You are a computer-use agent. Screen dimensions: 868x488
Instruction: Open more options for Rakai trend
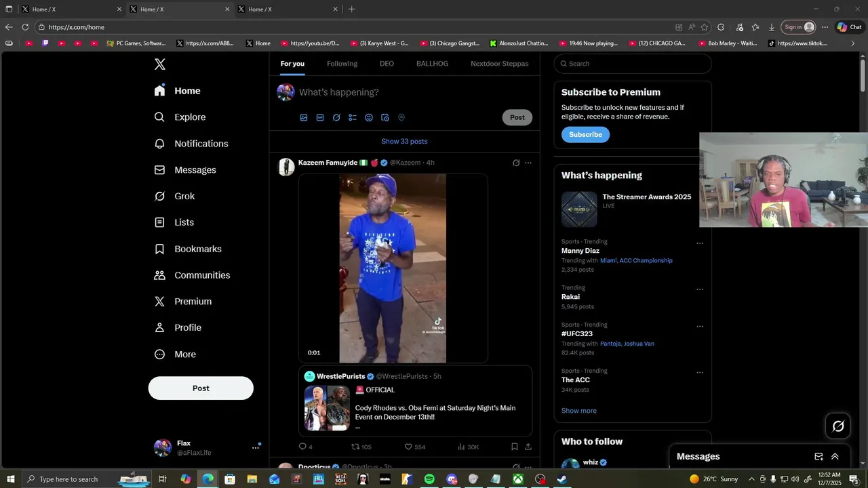pyautogui.click(x=700, y=289)
